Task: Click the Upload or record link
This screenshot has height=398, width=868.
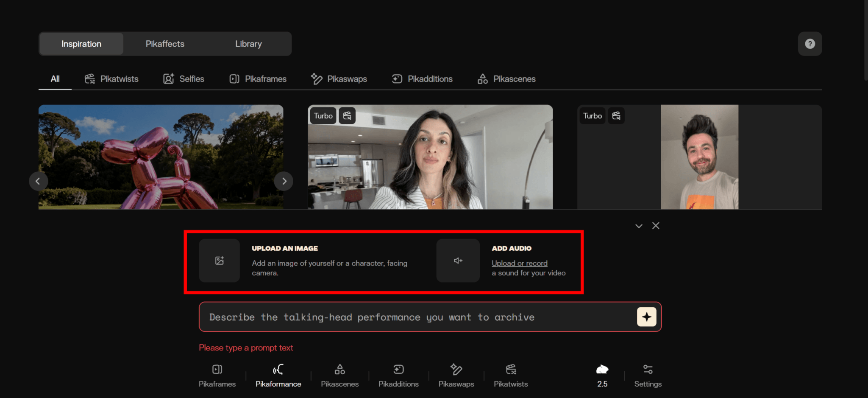Action: 519,263
